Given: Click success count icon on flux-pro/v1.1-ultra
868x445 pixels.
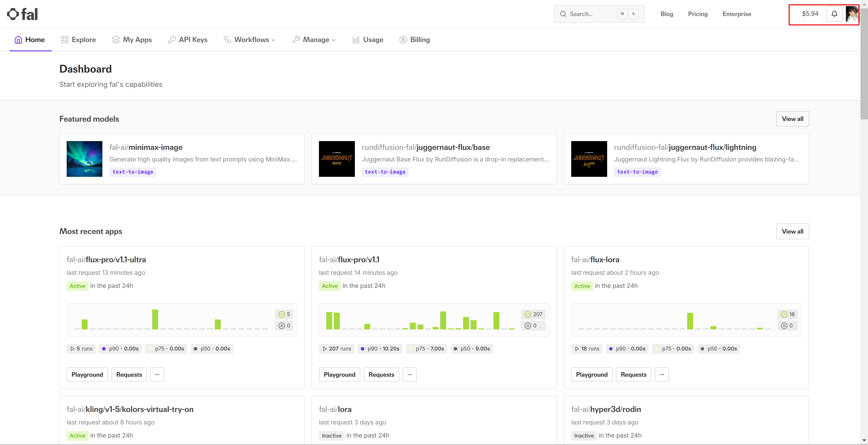Looking at the screenshot, I should (x=282, y=314).
